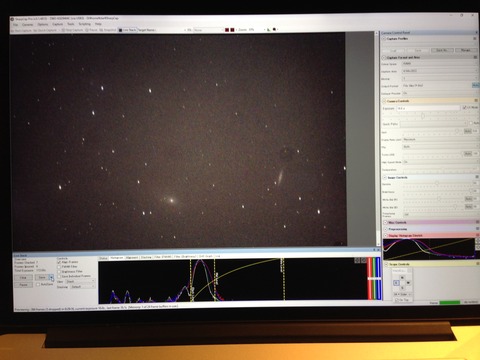Screen dimensions: 480x360
Task: Adjust the red colour level slider
Action: [370, 279]
